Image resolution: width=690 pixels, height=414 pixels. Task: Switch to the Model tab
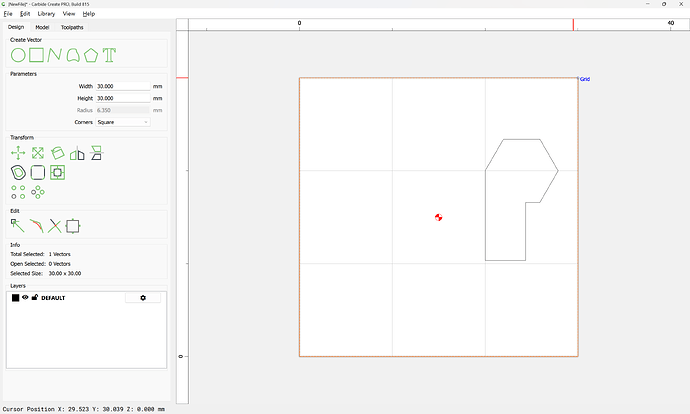click(x=42, y=27)
